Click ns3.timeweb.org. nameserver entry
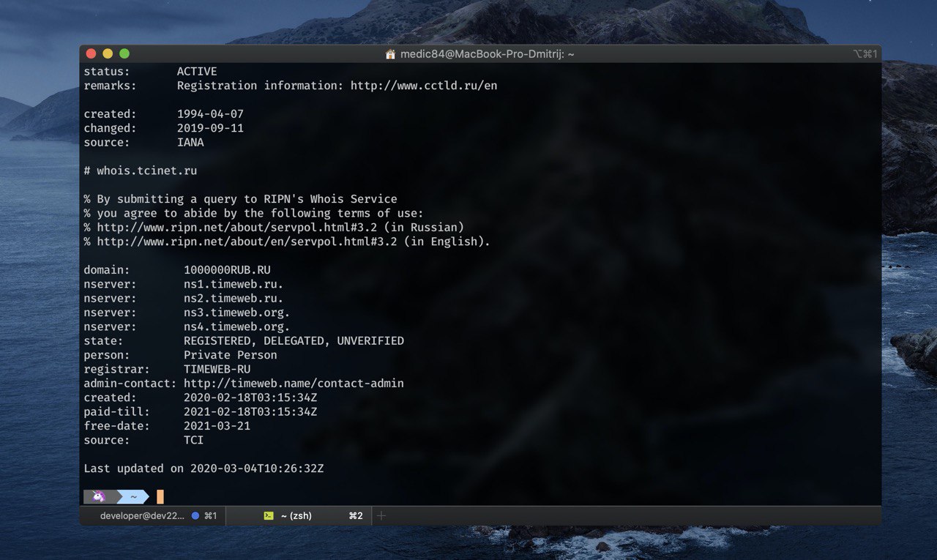This screenshot has width=937, height=560. coord(237,313)
